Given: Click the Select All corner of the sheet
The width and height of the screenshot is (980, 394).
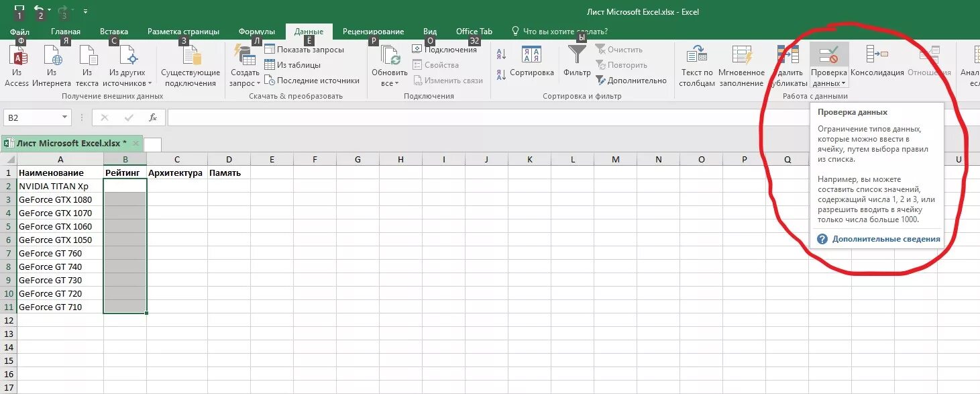Looking at the screenshot, I should pos(8,159).
